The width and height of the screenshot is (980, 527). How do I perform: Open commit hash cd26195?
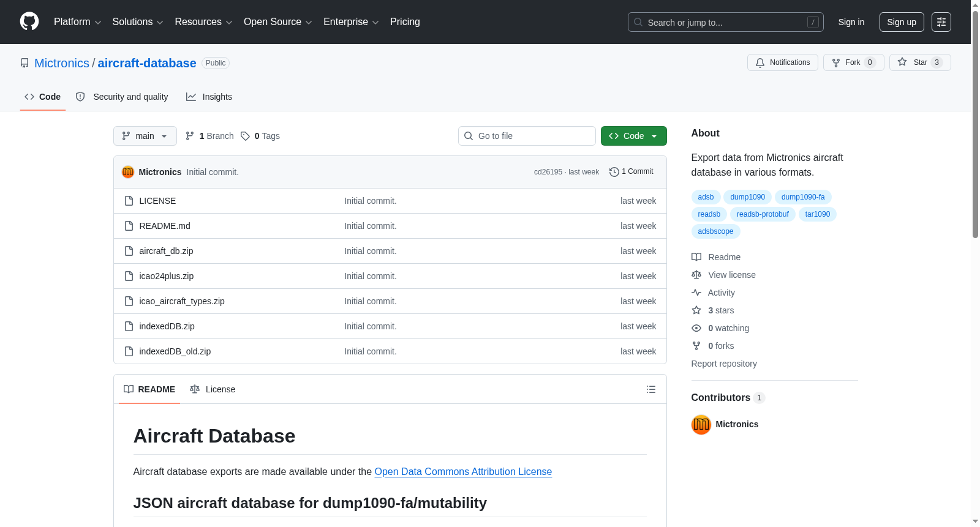548,172
